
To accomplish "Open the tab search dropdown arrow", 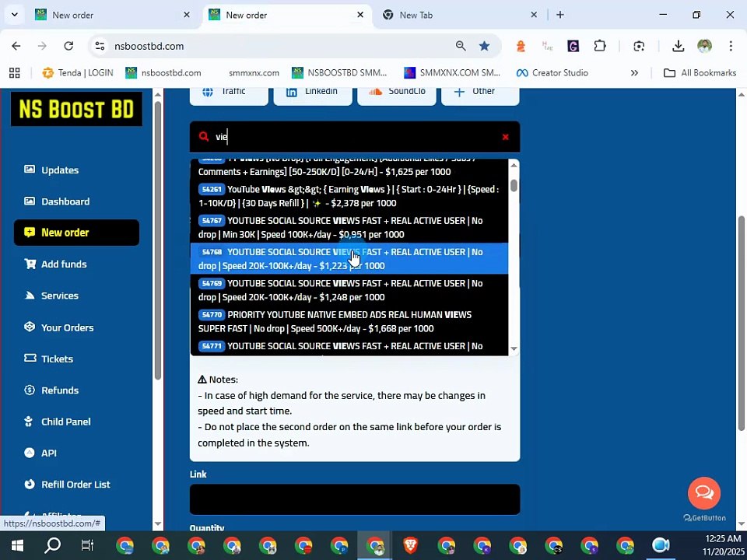I will pos(15,15).
